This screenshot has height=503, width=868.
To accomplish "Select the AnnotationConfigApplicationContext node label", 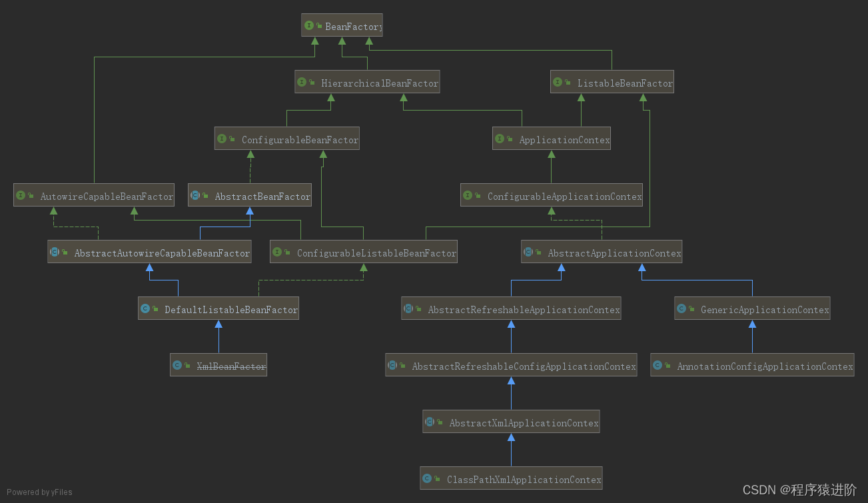I will click(765, 366).
